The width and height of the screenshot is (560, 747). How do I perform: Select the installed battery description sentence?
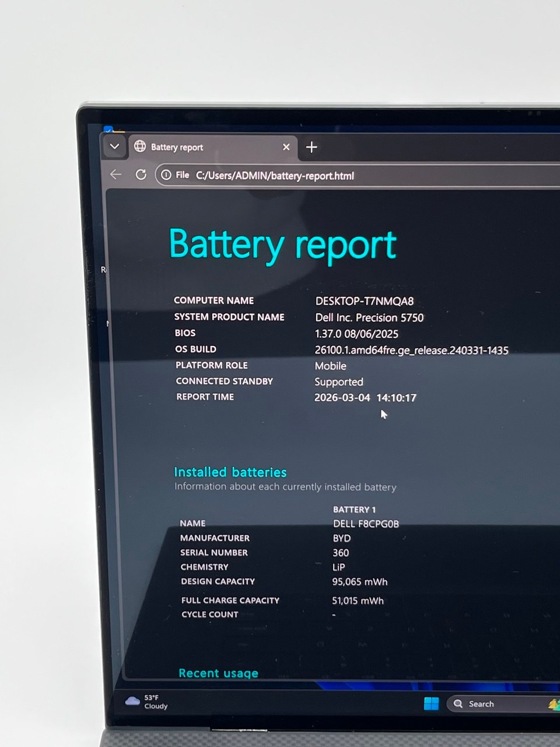285,487
